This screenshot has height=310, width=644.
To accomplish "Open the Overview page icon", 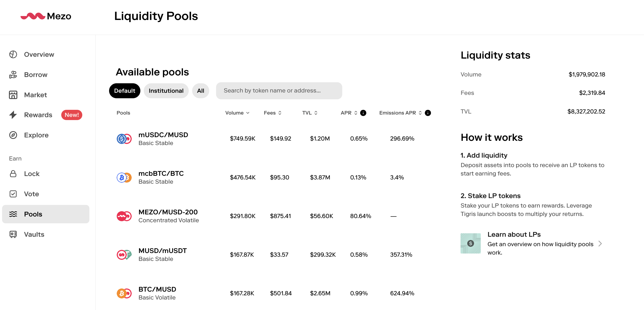I will click(13, 54).
